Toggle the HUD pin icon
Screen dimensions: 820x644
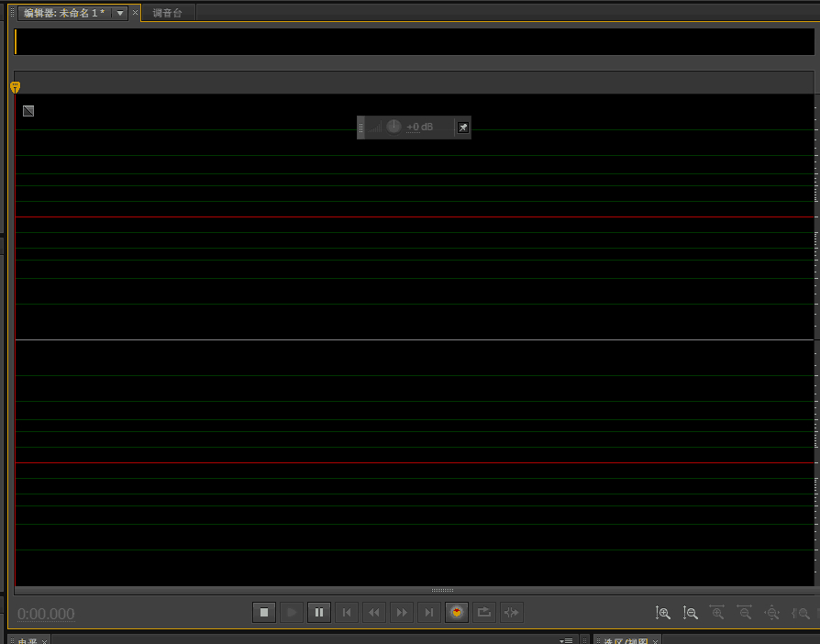pos(463,128)
